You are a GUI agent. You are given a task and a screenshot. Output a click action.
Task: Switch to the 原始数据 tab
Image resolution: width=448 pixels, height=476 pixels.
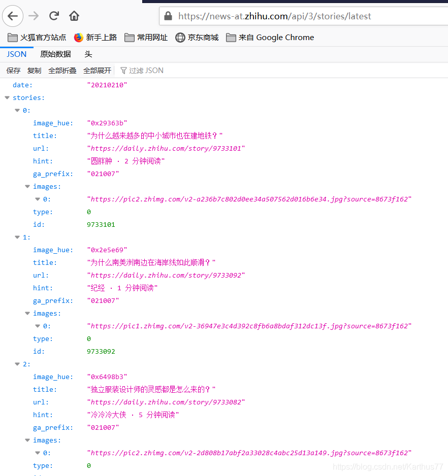click(56, 54)
